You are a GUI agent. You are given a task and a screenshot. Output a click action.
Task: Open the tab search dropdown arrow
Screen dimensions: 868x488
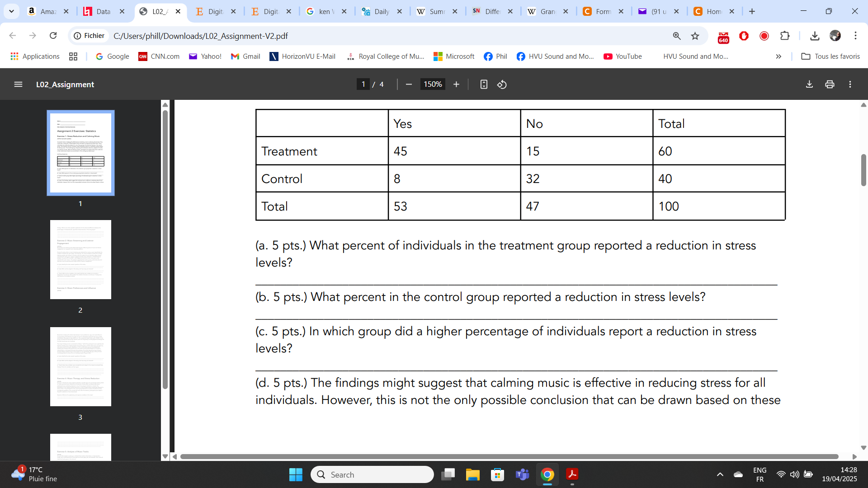11,11
